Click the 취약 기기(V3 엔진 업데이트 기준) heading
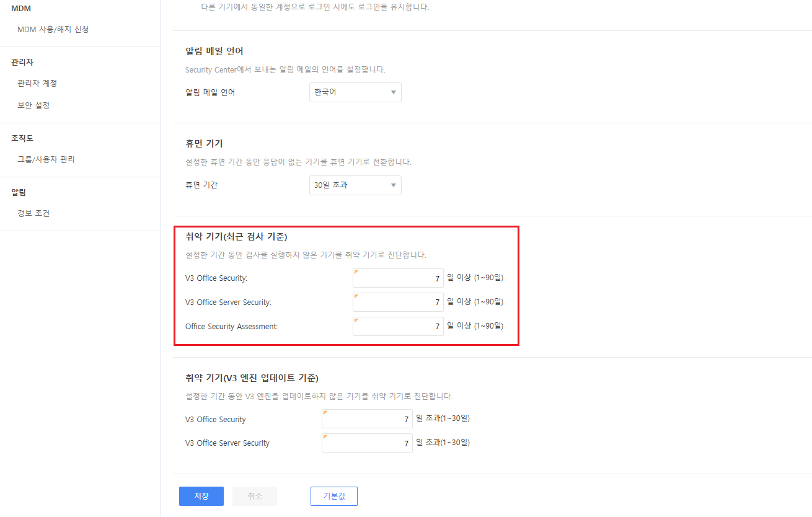The width and height of the screenshot is (812, 517). coord(252,377)
